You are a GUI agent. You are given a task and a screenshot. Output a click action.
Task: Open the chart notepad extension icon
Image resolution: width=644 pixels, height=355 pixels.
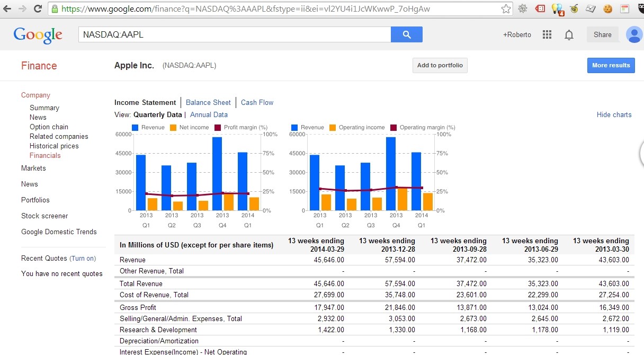[x=591, y=8]
